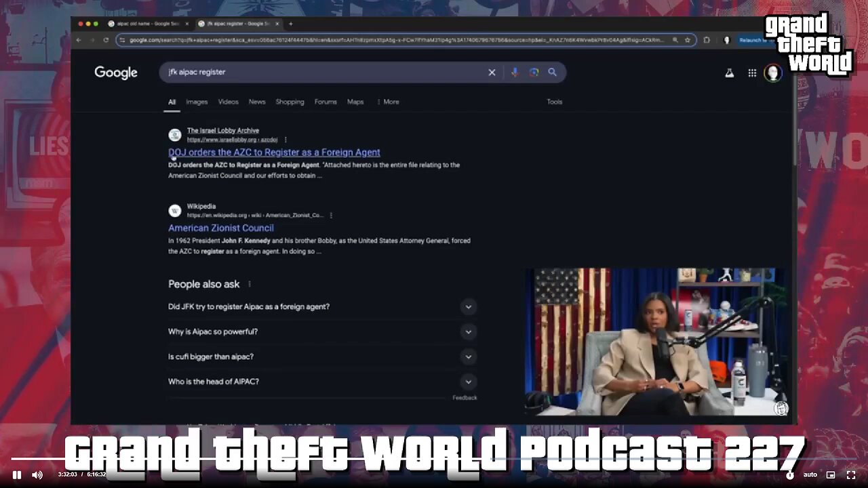The height and width of the screenshot is (488, 868).
Task: Open the Google account avatar
Action: (772, 73)
